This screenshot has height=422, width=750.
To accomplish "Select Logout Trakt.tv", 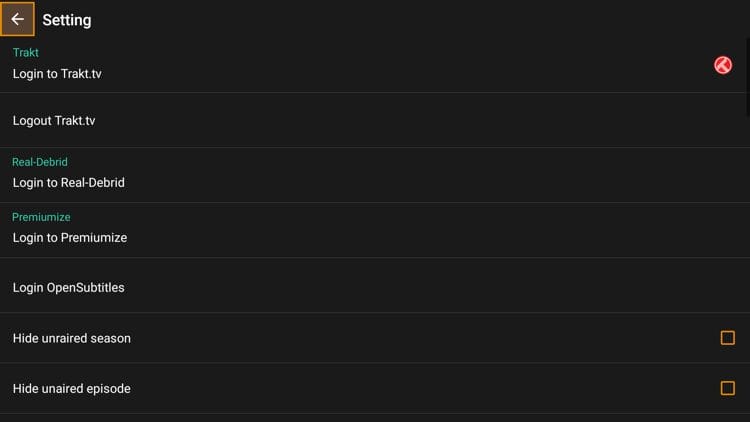I will (x=54, y=121).
